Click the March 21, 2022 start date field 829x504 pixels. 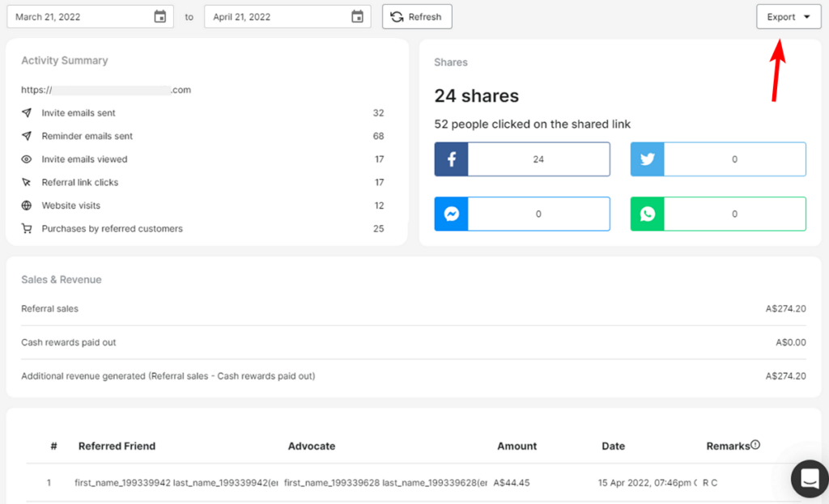[x=81, y=16]
